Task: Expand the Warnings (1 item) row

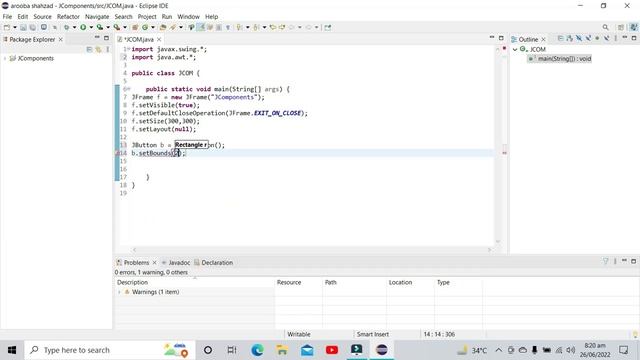Action: coord(119,292)
